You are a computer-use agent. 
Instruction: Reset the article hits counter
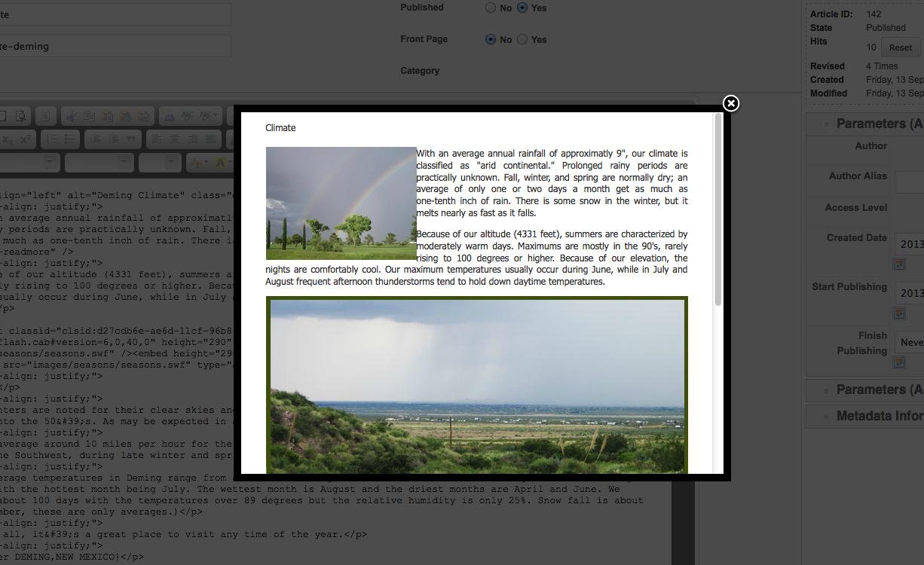pos(900,47)
